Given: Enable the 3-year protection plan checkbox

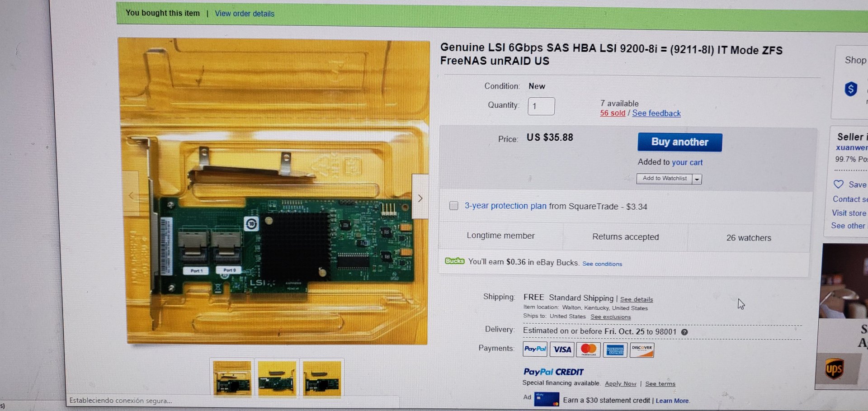Looking at the screenshot, I should (453, 206).
